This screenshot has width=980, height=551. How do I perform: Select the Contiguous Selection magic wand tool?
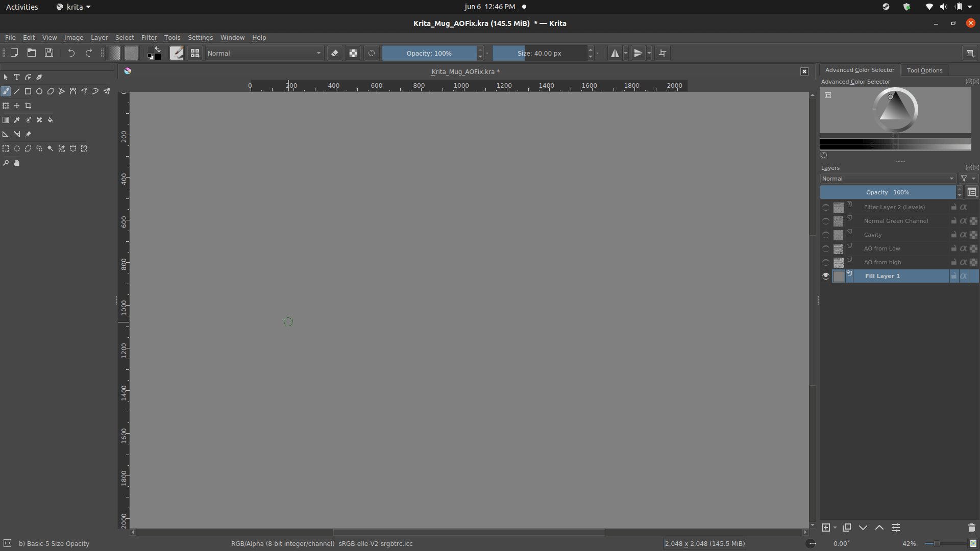point(51,148)
